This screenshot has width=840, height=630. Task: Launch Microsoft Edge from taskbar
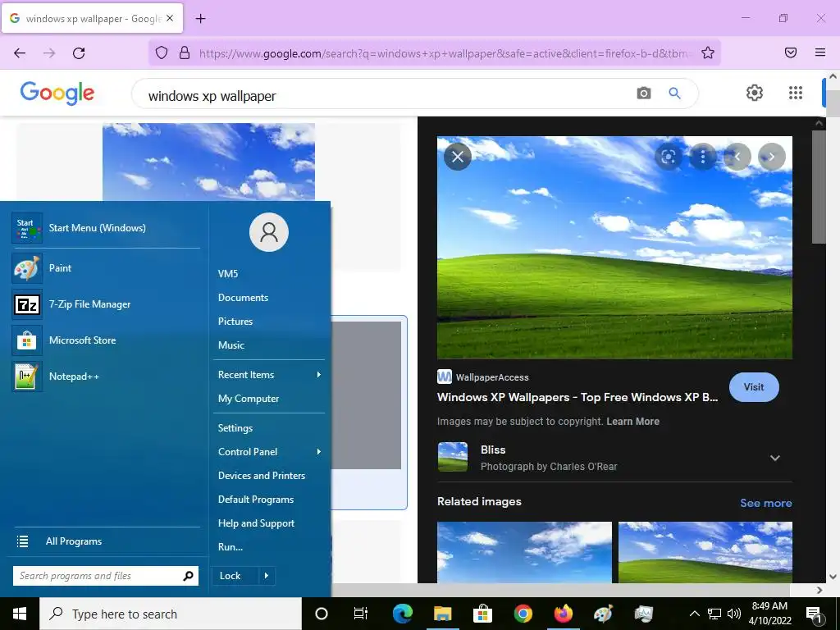(x=402, y=614)
